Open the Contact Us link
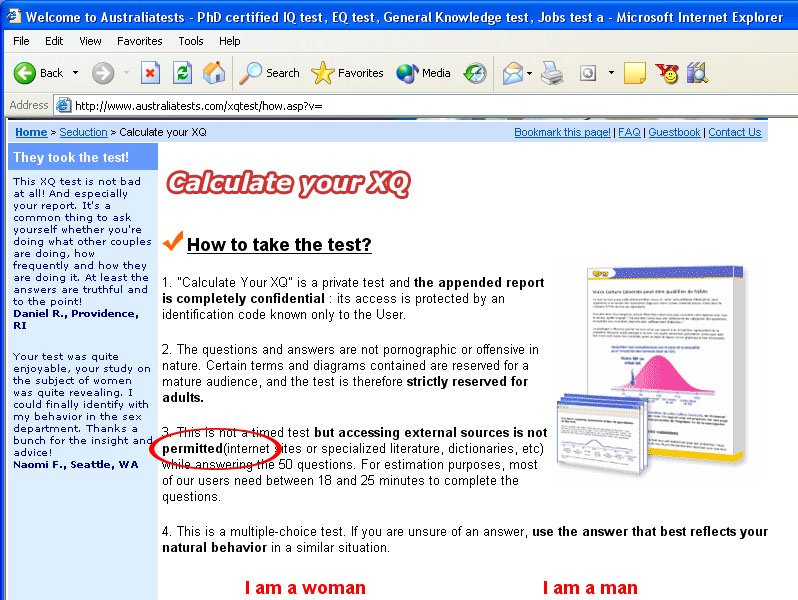The width and height of the screenshot is (798, 600). pos(735,132)
